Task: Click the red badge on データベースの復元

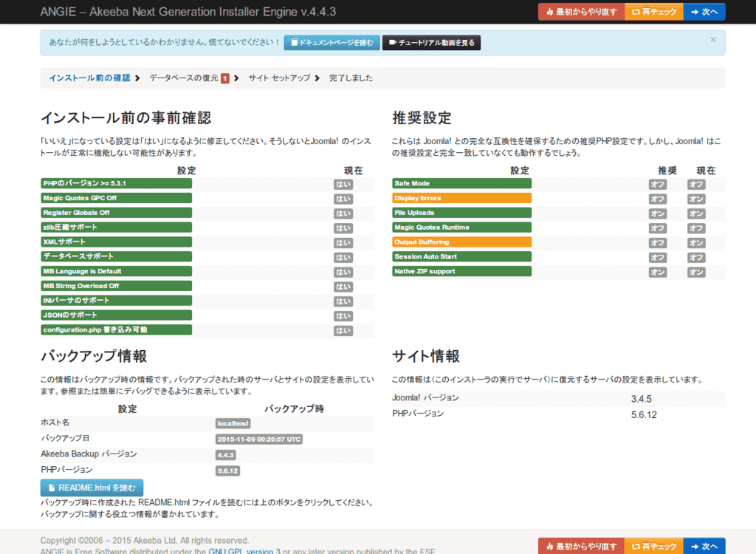Action: coord(225,78)
